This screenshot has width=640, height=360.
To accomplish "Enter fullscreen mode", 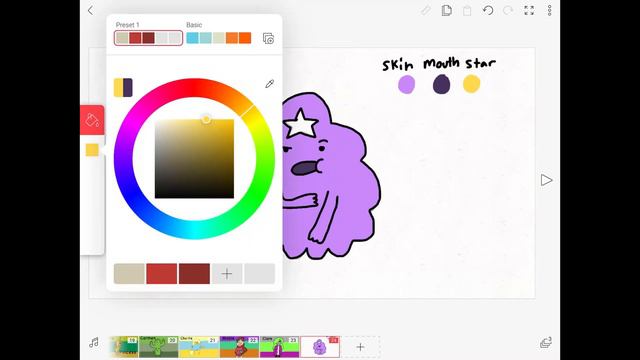I will (529, 11).
